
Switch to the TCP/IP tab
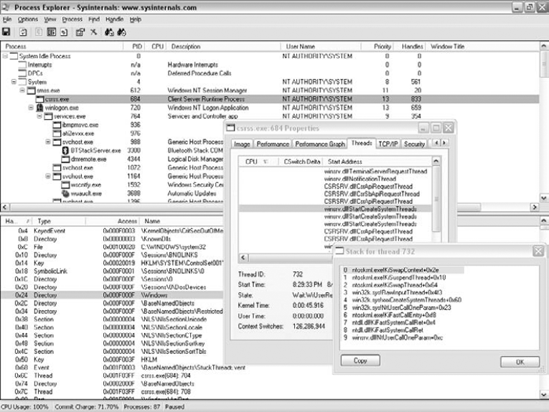(x=388, y=144)
